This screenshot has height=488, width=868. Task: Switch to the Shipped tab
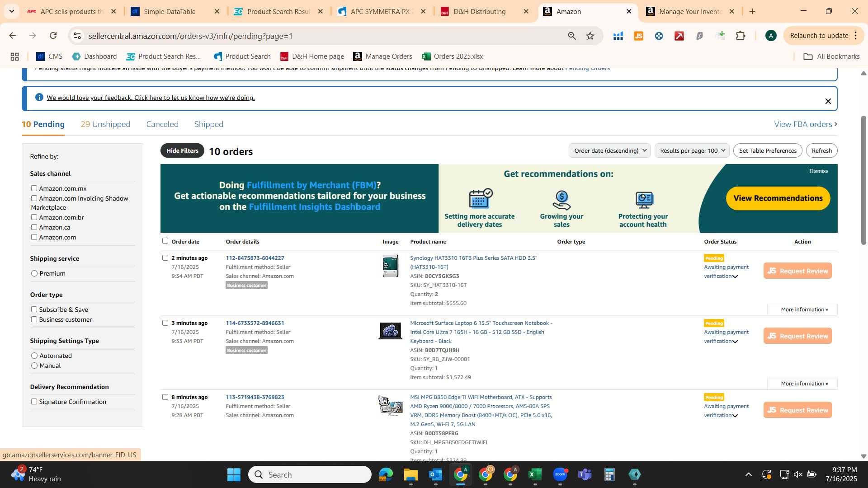209,124
